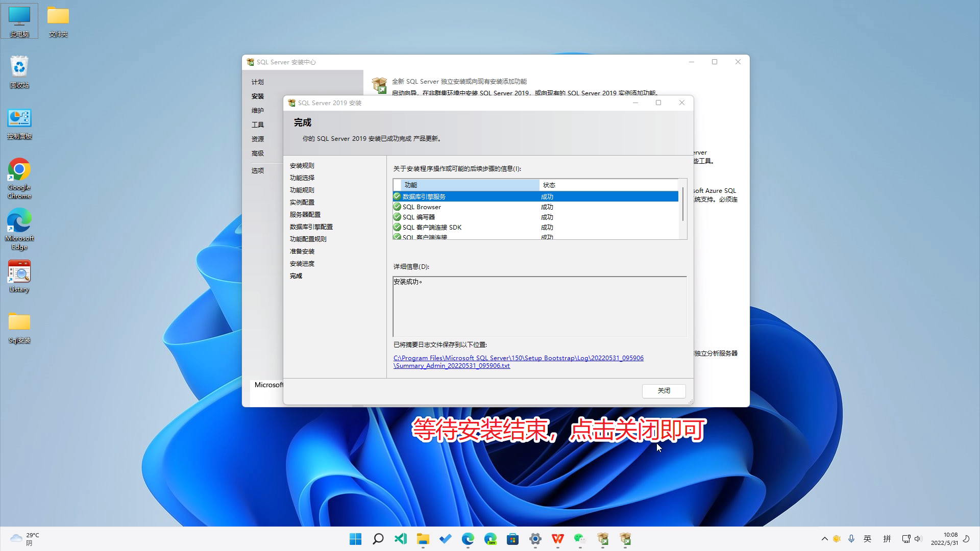The height and width of the screenshot is (551, 980).
Task: Click the 全新 SQL Server 独立安装 link
Action: (459, 82)
